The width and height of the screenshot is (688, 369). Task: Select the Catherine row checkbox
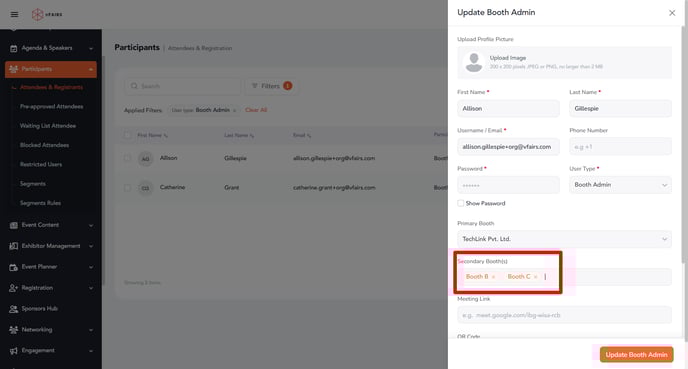click(127, 188)
